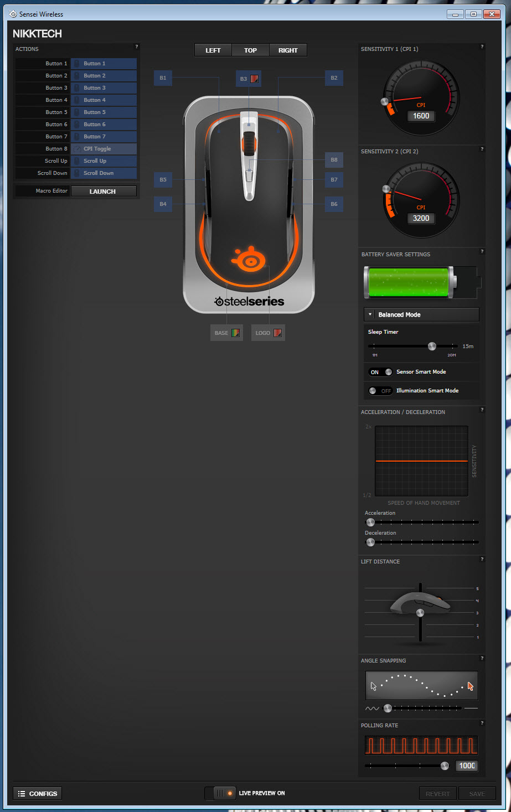Open help for Angle Snapping

482,658
